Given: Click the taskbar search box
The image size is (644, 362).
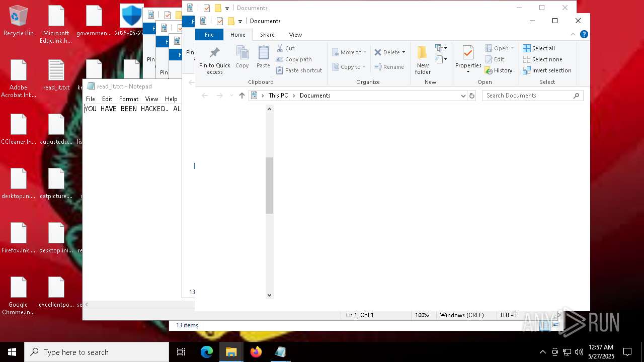Looking at the screenshot, I should 97,352.
